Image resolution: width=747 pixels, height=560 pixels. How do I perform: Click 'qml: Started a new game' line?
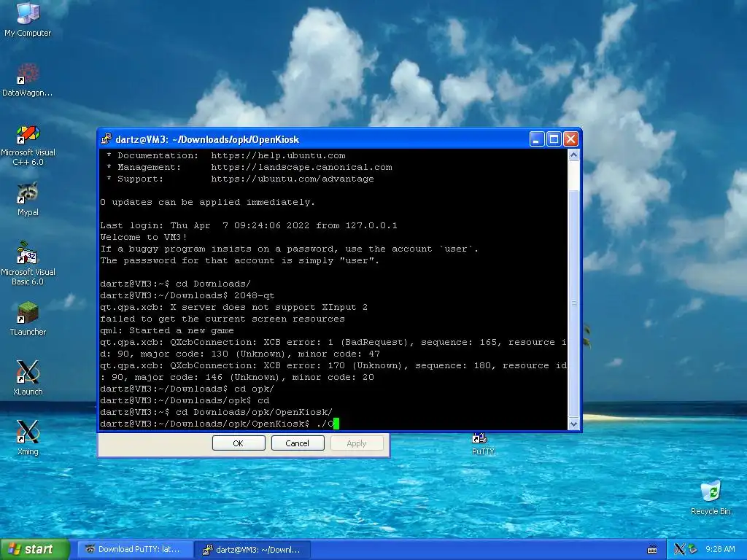point(167,330)
